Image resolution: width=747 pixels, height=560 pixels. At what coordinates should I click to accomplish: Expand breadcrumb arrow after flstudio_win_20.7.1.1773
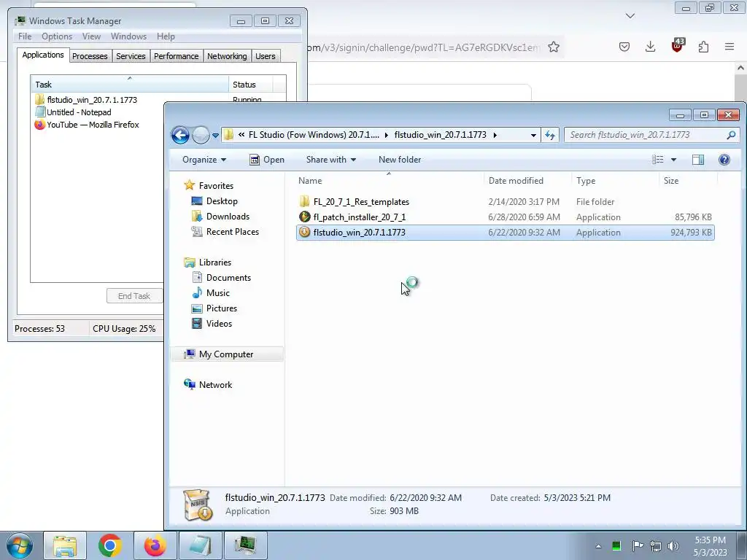coord(495,135)
